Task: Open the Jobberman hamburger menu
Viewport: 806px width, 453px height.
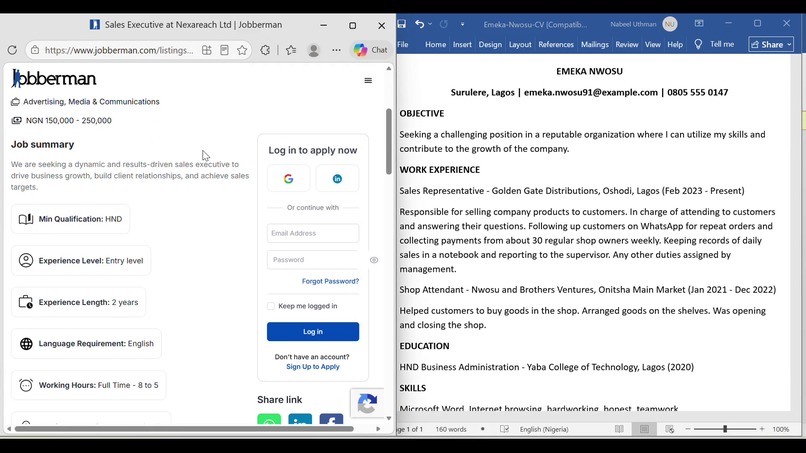Action: coord(368,80)
